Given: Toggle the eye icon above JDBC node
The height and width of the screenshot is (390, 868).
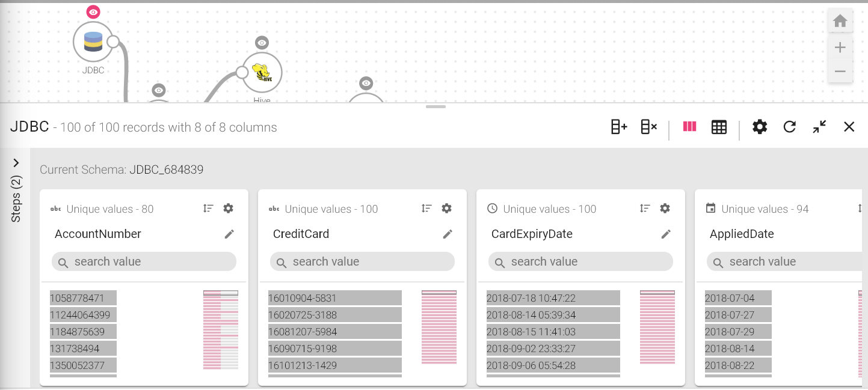Looking at the screenshot, I should point(93,12).
